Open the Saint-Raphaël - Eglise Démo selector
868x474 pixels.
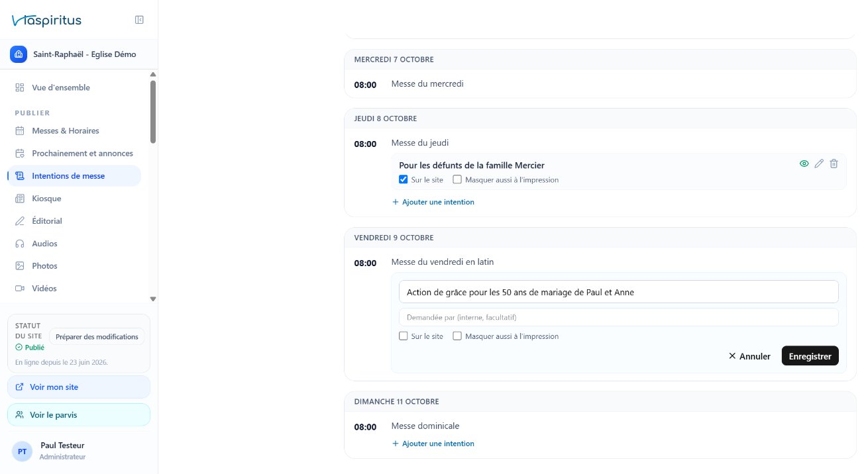coord(79,54)
